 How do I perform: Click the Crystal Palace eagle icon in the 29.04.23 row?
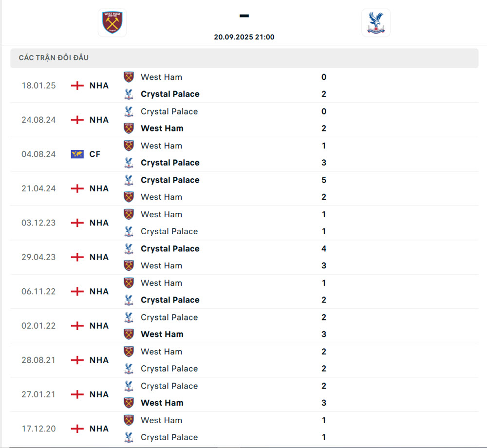click(129, 248)
